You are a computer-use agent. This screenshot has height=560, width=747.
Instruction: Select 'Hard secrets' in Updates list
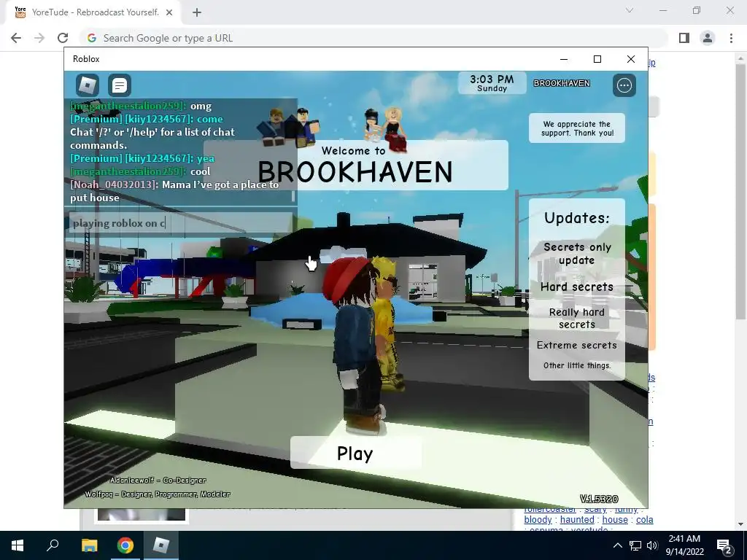coord(577,287)
